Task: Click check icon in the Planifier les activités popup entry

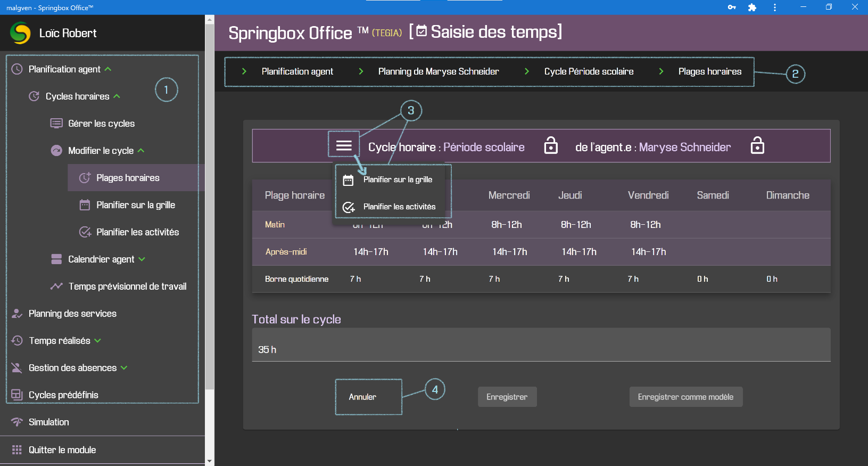Action: [x=349, y=207]
